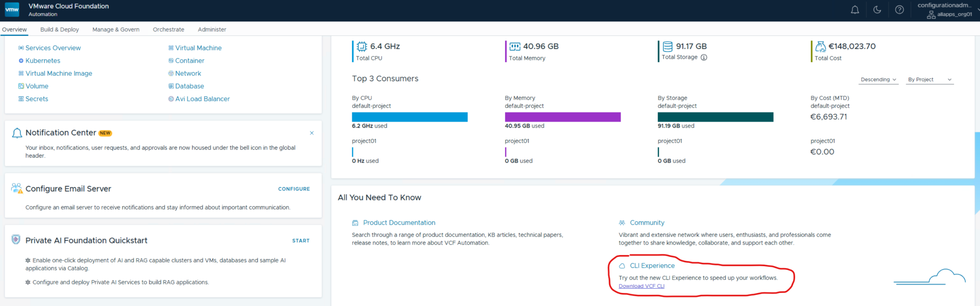Click the "All You Need To Know" heading
Image resolution: width=980 pixels, height=306 pixels.
tap(379, 198)
